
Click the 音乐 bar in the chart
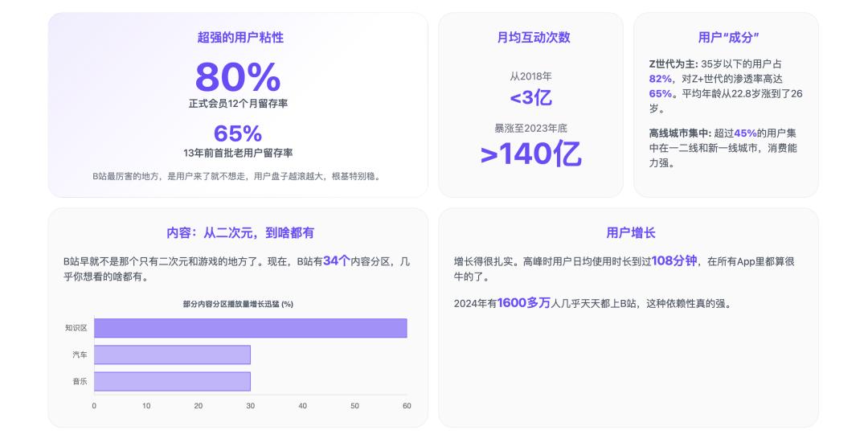[x=172, y=381]
